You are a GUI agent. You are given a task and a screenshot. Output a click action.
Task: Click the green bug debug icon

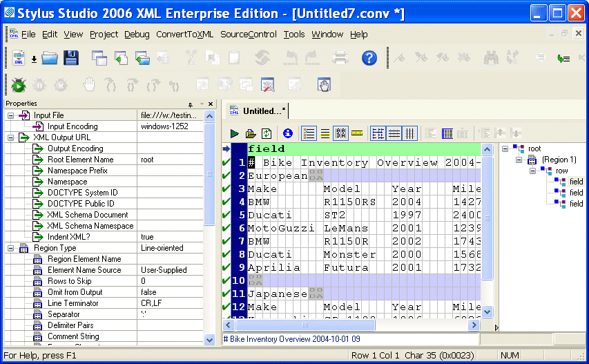click(18, 85)
